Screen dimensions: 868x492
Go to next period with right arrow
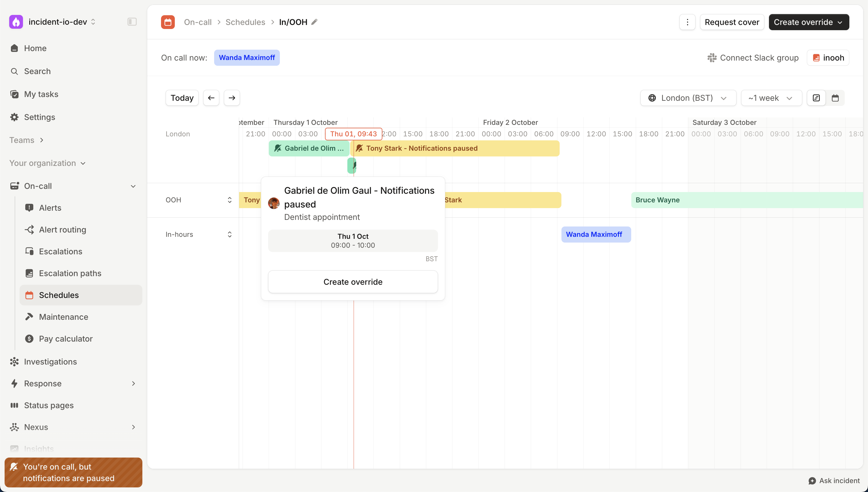pyautogui.click(x=232, y=98)
